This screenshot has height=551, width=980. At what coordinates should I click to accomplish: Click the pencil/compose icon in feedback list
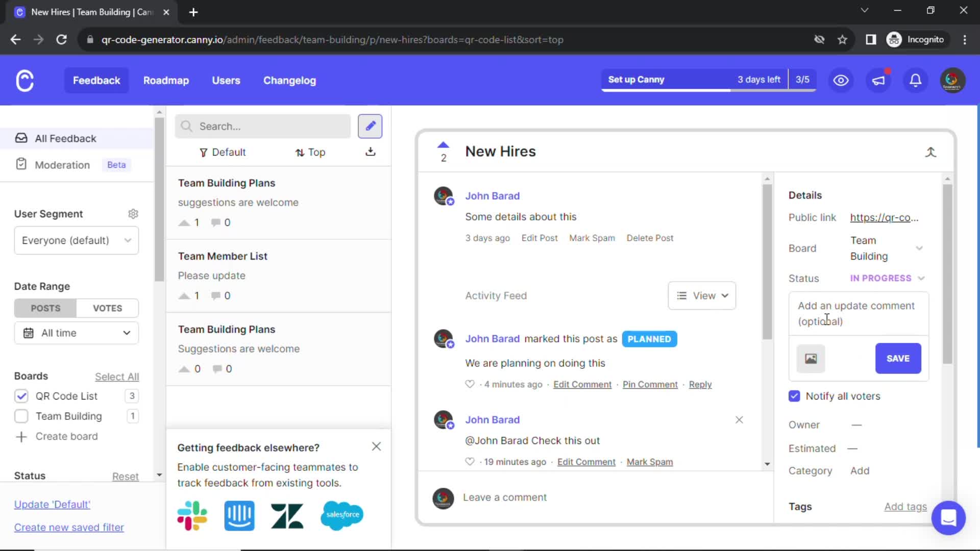[x=371, y=127]
